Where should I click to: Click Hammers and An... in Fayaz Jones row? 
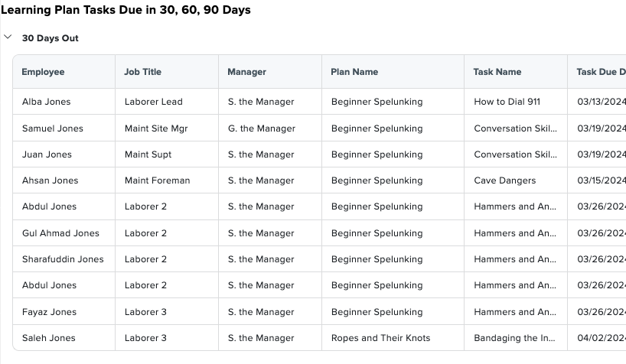point(515,312)
